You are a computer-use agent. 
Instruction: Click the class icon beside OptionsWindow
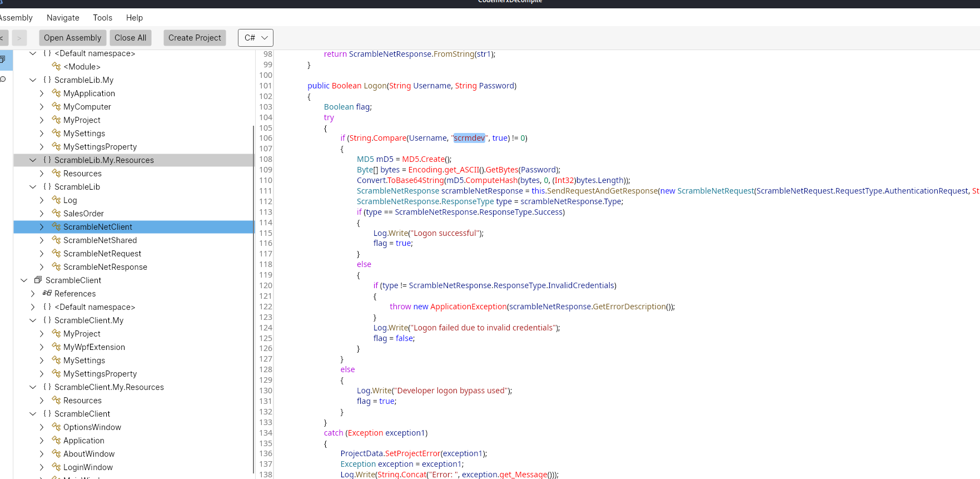(56, 427)
